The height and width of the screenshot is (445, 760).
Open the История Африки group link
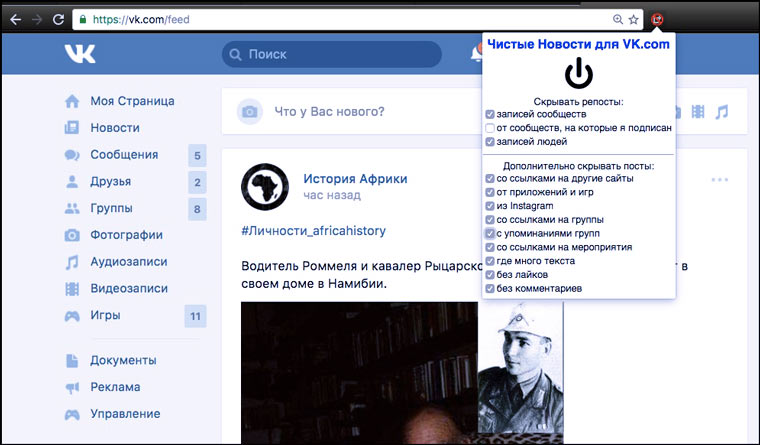tap(355, 179)
